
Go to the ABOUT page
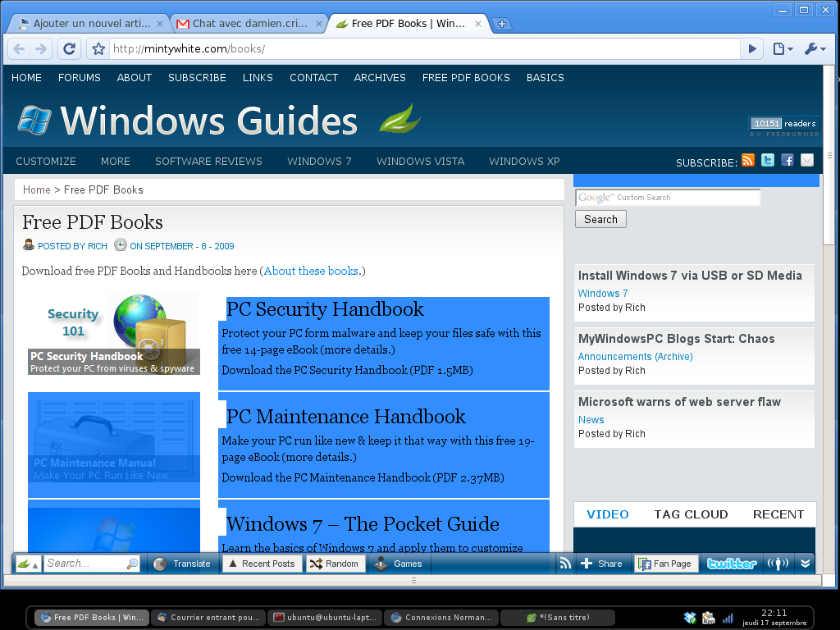click(x=135, y=78)
